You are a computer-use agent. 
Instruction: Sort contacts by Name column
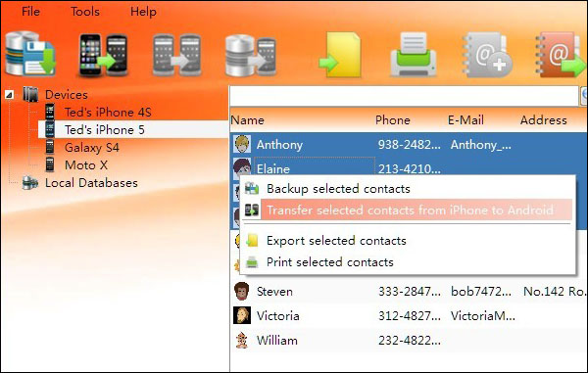pyautogui.click(x=248, y=120)
